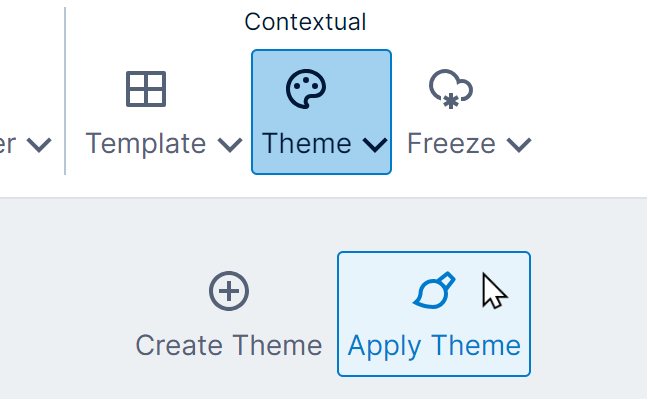The width and height of the screenshot is (647, 399).
Task: Expand the chevron beside the cut-off 'er' label
Action: coord(39,145)
